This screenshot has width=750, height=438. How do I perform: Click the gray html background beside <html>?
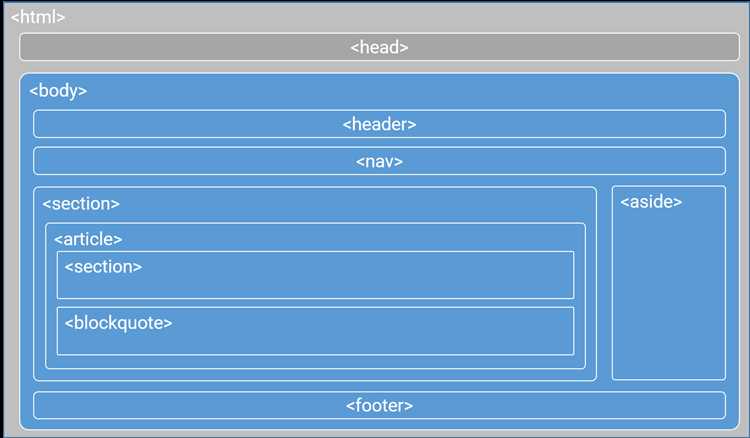click(x=383, y=17)
